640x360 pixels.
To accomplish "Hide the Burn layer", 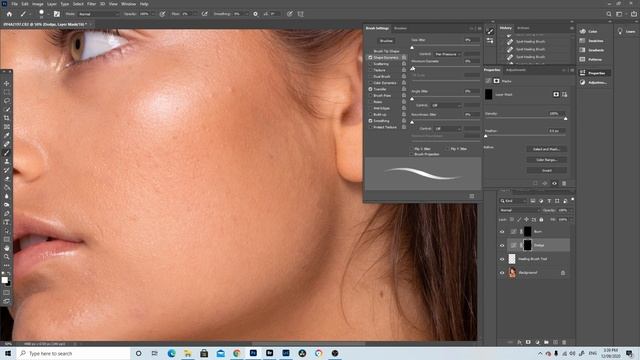I will coord(502,231).
